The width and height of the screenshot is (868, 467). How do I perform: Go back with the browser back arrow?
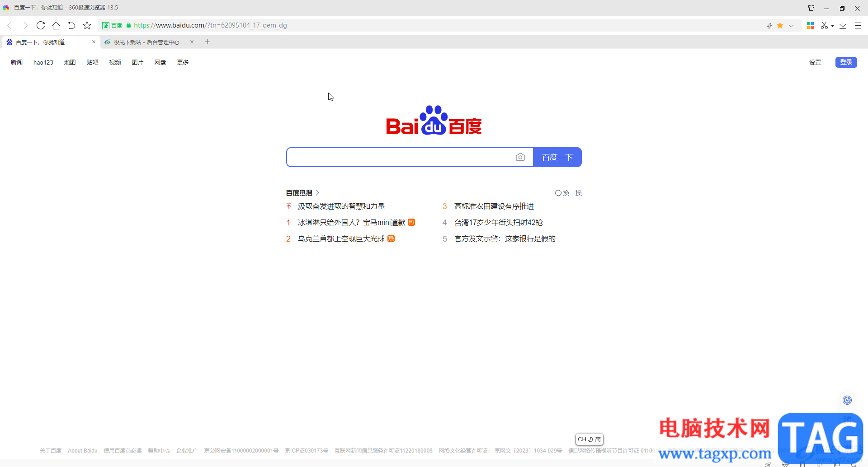[x=9, y=25]
